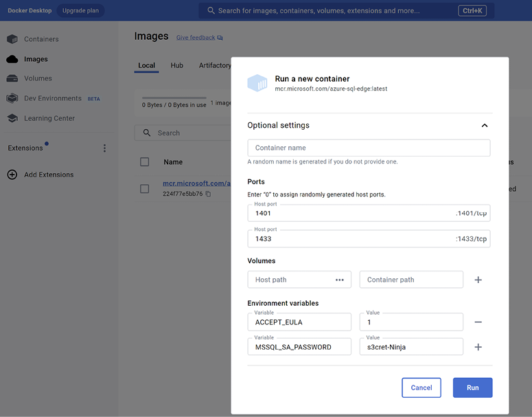This screenshot has height=417, width=532.
Task: Click the MSSQL_SA_PASSWORD variable field
Action: [x=299, y=347]
